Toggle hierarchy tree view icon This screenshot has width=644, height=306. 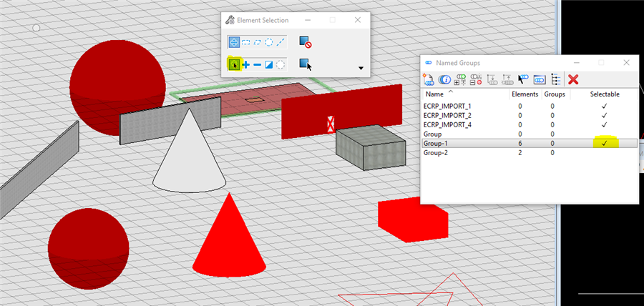tap(555, 79)
